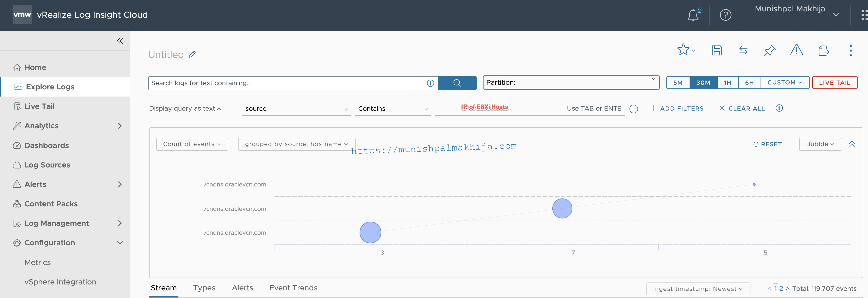Collapse the left navigation sidebar

pyautogui.click(x=120, y=41)
